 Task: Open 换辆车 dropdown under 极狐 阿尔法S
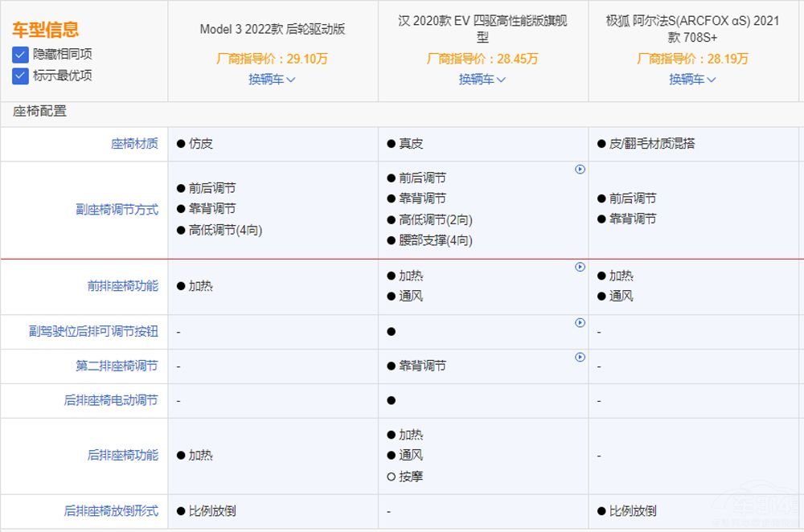click(692, 80)
